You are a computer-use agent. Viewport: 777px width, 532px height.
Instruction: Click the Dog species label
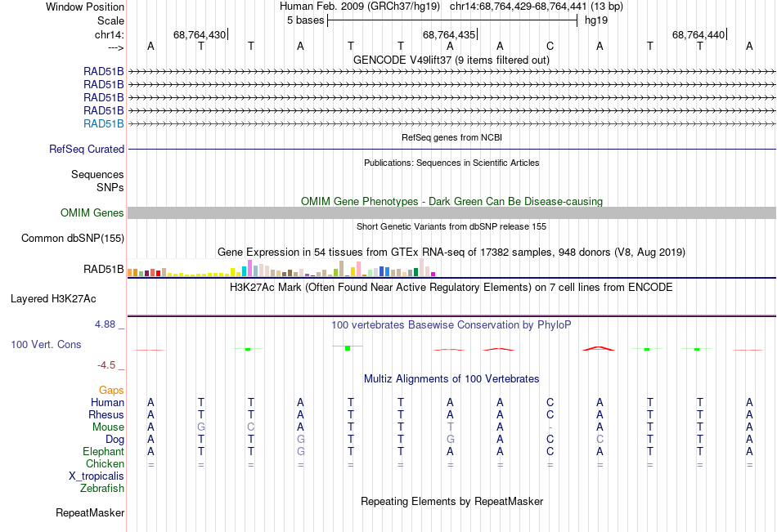click(115, 440)
